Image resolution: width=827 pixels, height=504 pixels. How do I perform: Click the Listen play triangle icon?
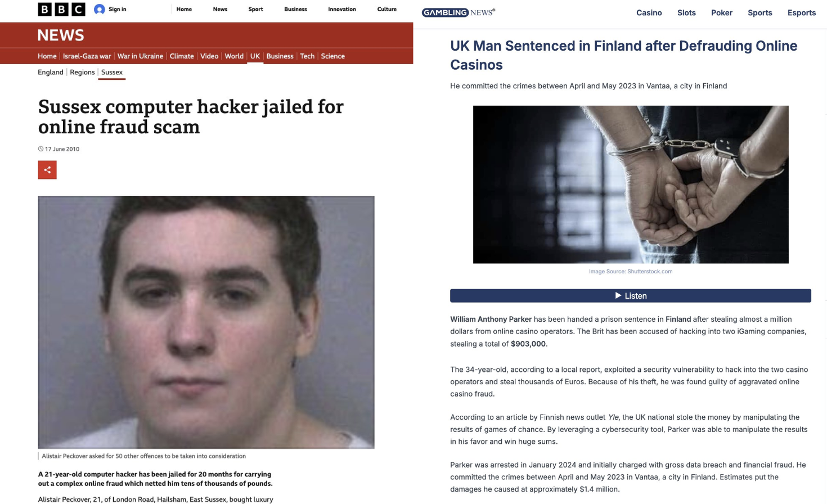tap(618, 295)
